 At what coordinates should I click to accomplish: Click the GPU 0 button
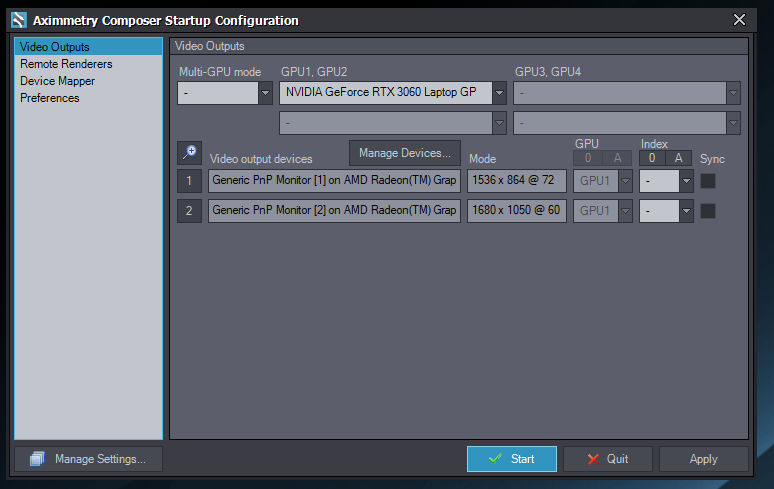588,158
